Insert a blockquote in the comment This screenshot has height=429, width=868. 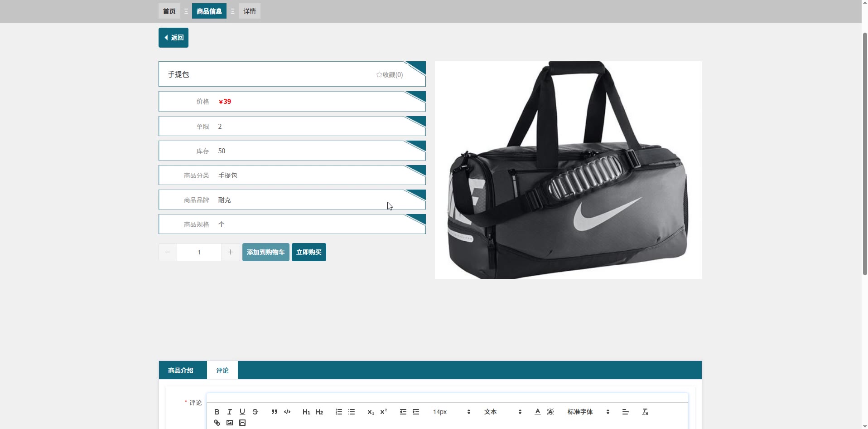274,412
